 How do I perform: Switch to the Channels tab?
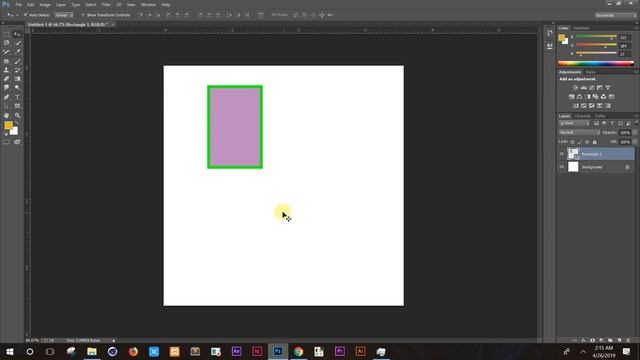[582, 116]
